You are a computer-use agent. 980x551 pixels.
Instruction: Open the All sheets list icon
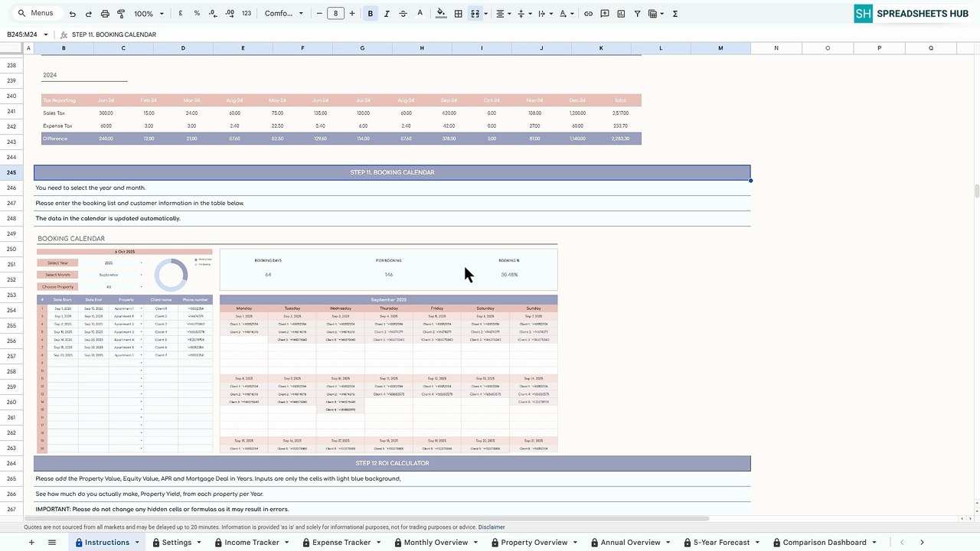[52, 543]
